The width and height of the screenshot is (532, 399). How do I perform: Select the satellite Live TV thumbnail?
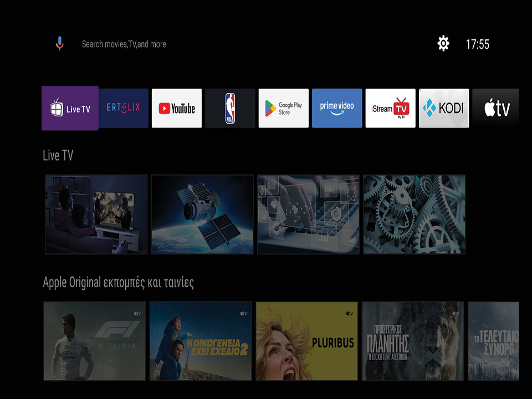point(202,214)
